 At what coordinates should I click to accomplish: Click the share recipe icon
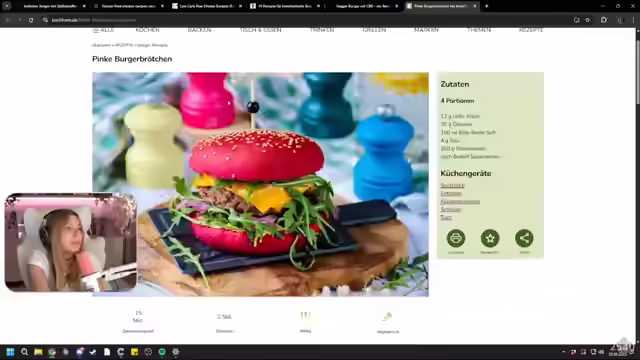click(524, 238)
